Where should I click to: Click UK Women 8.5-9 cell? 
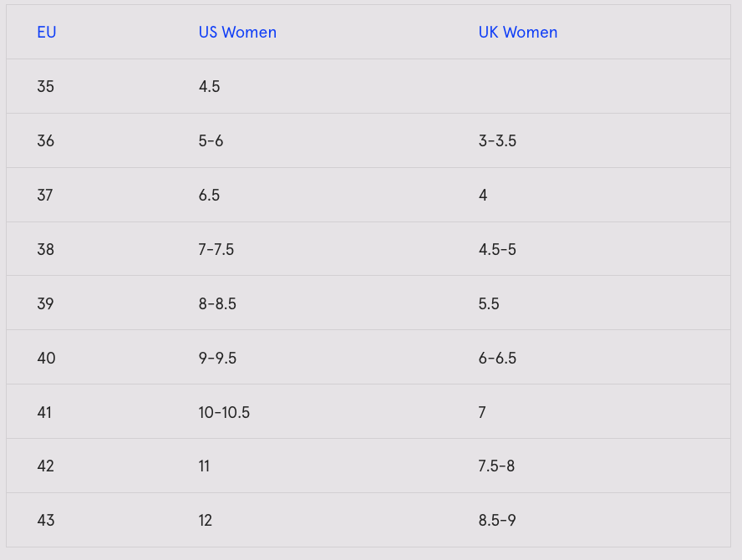point(497,520)
